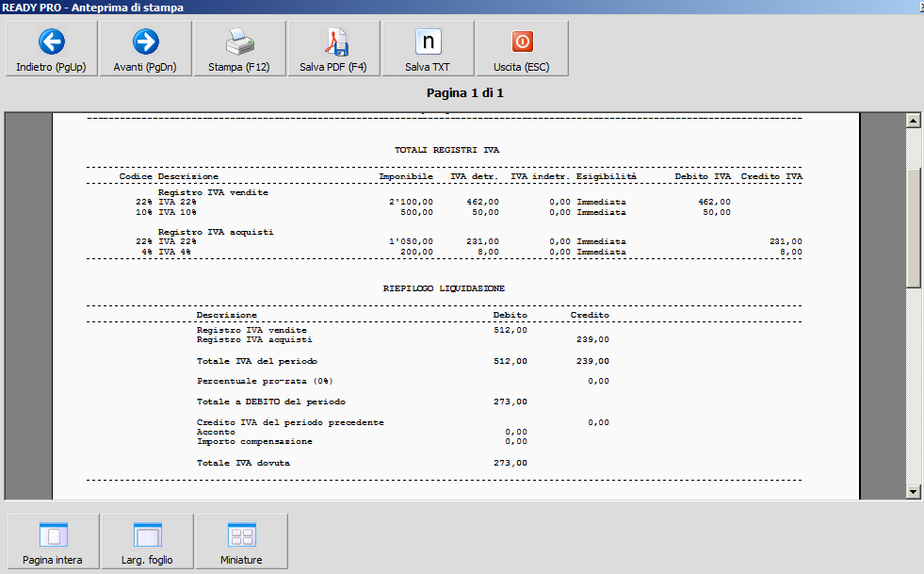Go back with Indietro (PgUp) arrow
Image resolution: width=924 pixels, height=574 pixels.
click(x=51, y=49)
